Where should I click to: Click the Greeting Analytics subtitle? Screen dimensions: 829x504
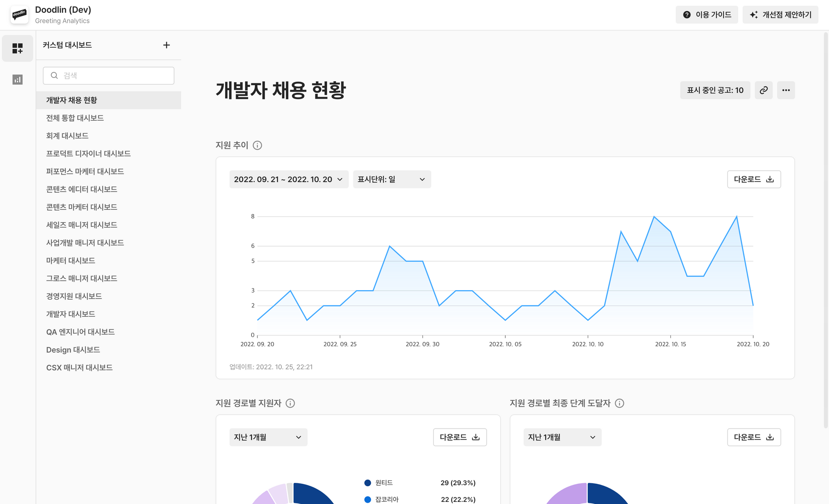(62, 21)
